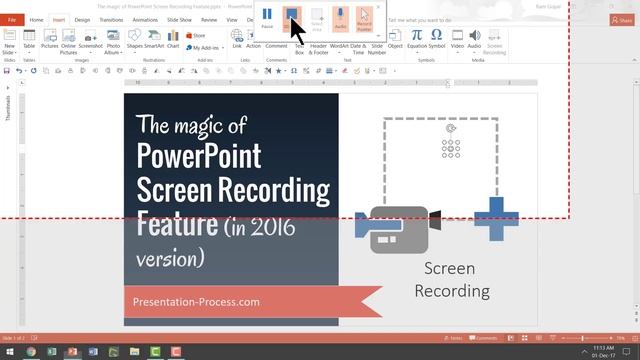Image resolution: width=640 pixels, height=360 pixels.
Task: Toggle Record Pointer in the recording dock
Action: (x=364, y=19)
